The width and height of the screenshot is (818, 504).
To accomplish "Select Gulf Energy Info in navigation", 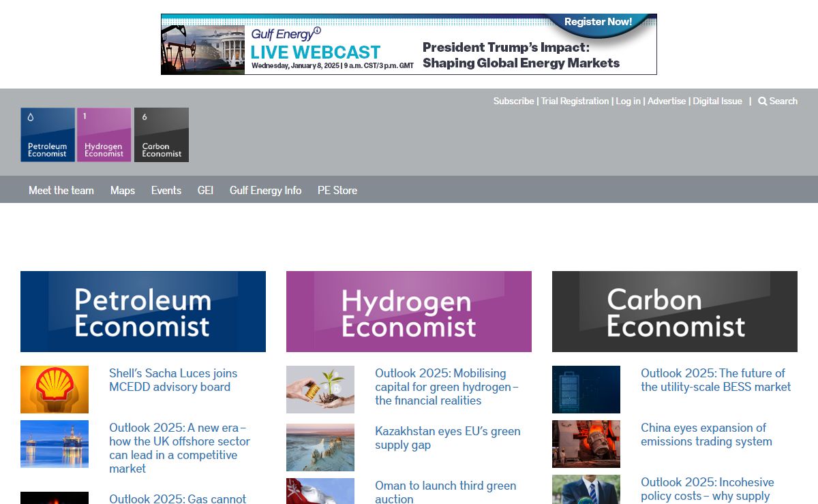I will (x=265, y=190).
